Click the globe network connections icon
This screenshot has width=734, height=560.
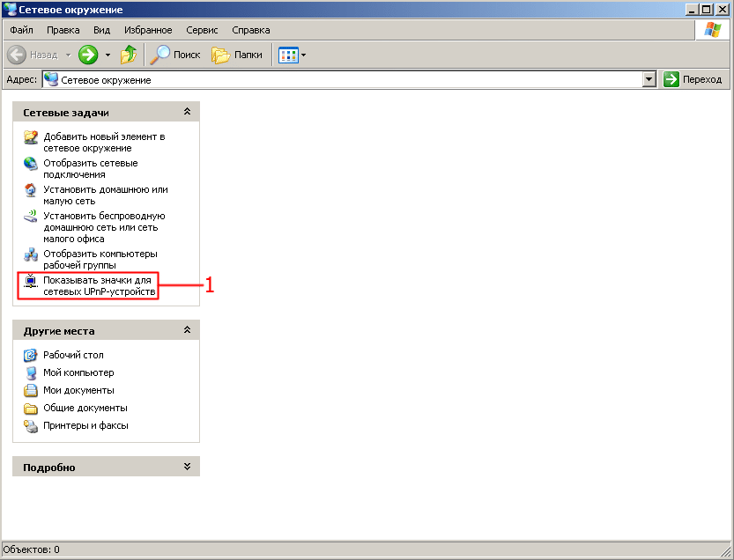(x=31, y=163)
